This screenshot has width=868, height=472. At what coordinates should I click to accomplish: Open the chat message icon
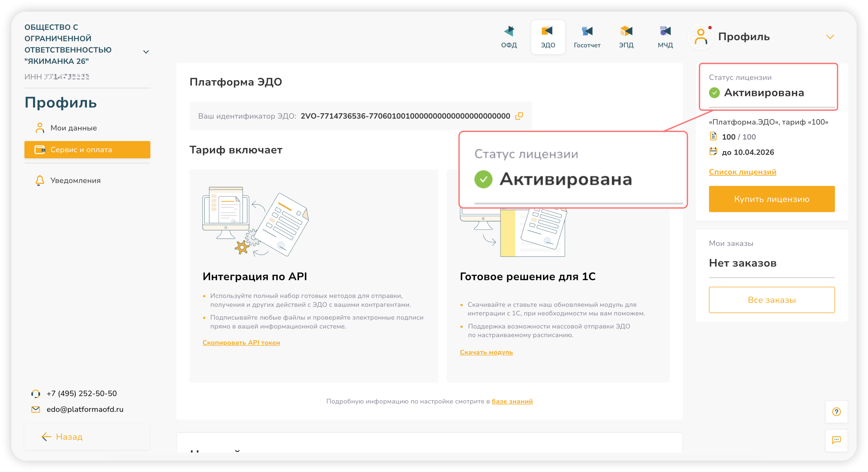[x=836, y=440]
